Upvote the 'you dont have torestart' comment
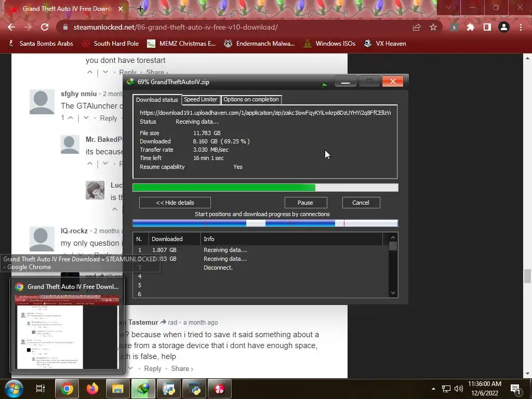Image resolution: width=532 pixels, height=399 pixels. [89, 72]
